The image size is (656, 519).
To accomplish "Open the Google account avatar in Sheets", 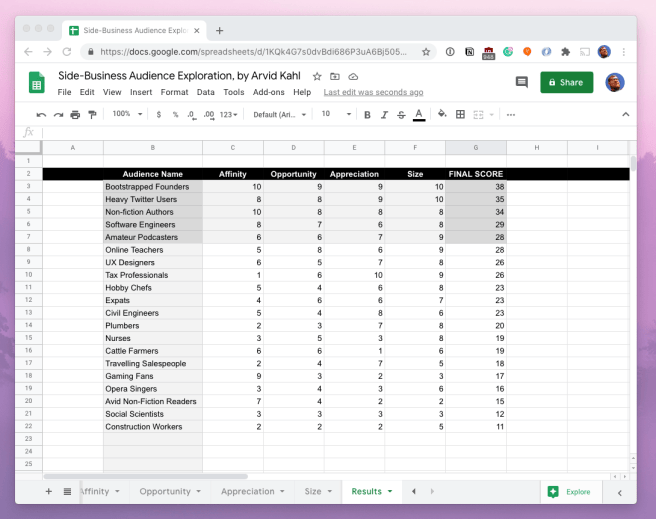I will 615,82.
